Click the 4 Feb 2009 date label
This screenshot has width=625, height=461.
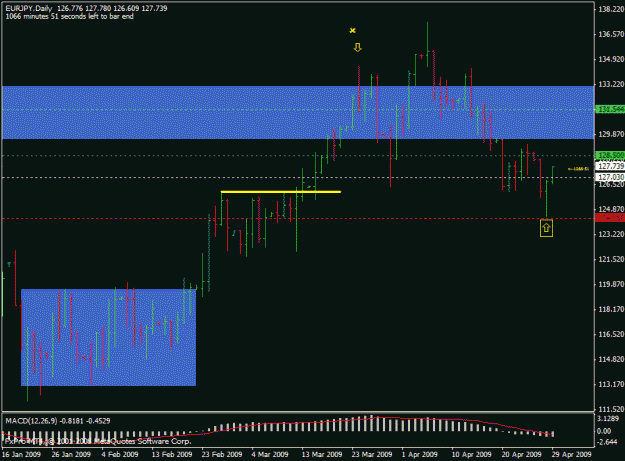point(120,454)
